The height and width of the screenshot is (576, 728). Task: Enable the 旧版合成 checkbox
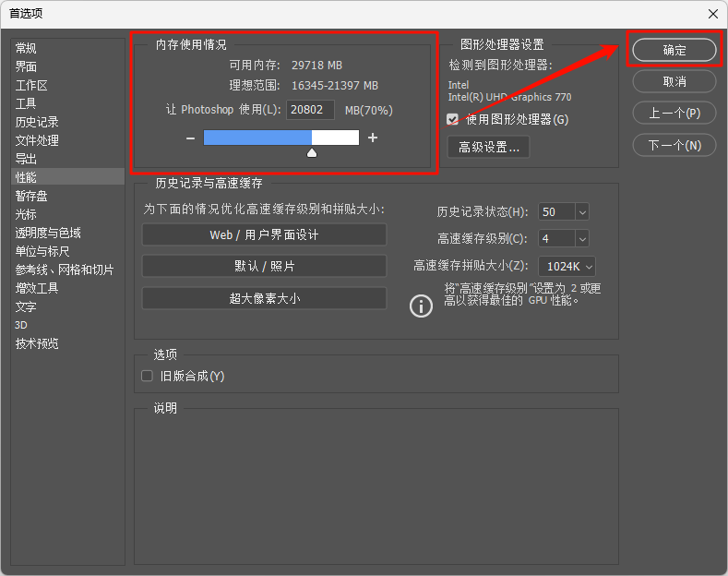[x=147, y=376]
